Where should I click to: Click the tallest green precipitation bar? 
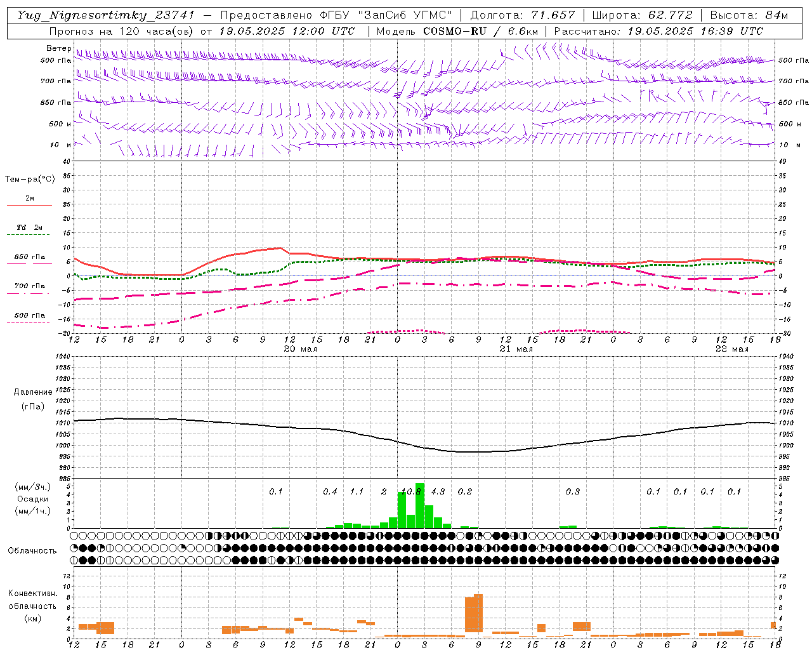[x=420, y=506]
